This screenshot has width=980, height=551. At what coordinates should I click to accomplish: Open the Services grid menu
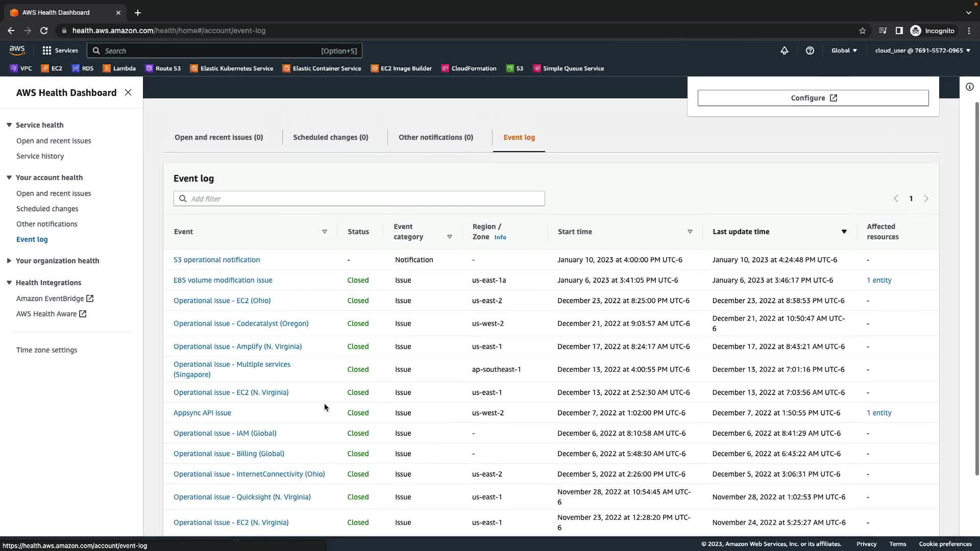click(x=60, y=51)
